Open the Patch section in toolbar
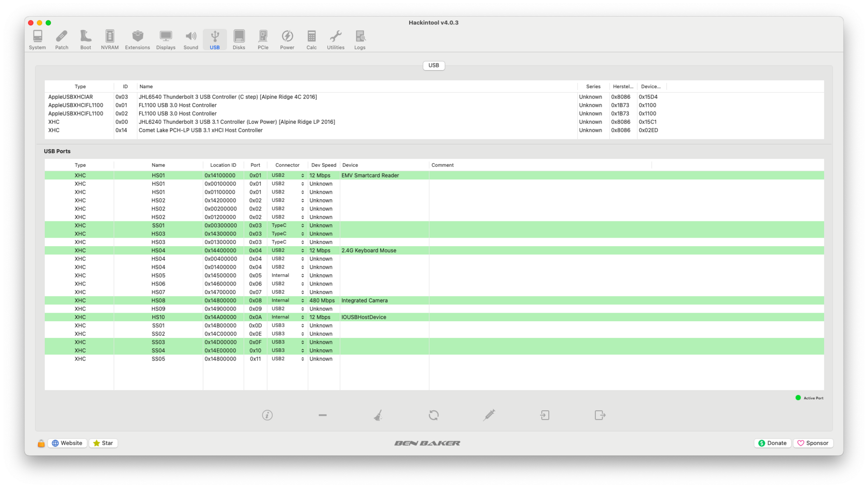The image size is (868, 488). 61,40
